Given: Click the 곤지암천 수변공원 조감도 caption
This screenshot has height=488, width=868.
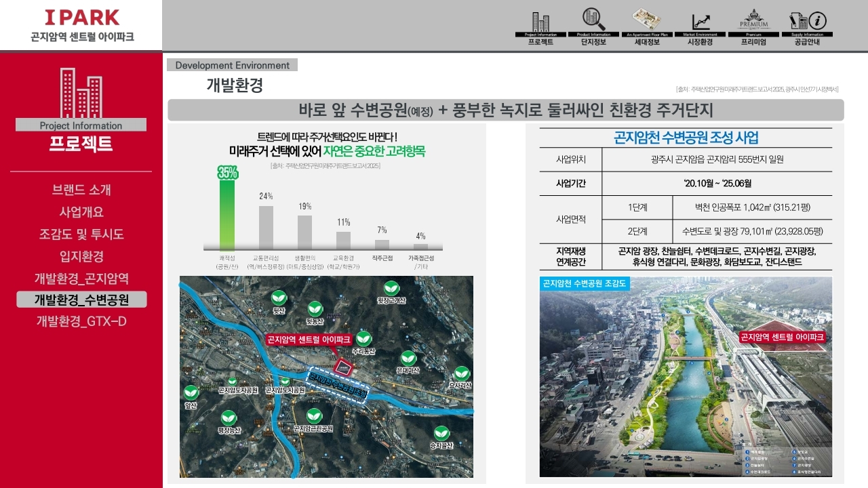Looking at the screenshot, I should point(586,283).
